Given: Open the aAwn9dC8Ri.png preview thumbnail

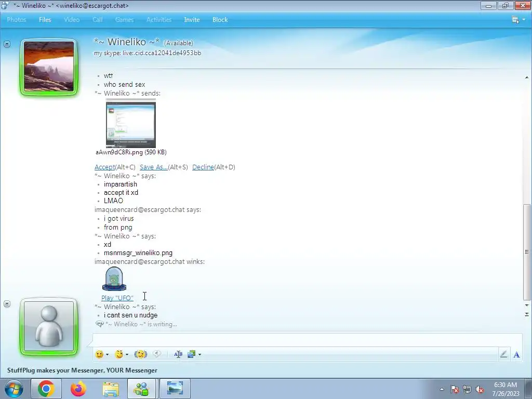Looking at the screenshot, I should click(x=130, y=124).
